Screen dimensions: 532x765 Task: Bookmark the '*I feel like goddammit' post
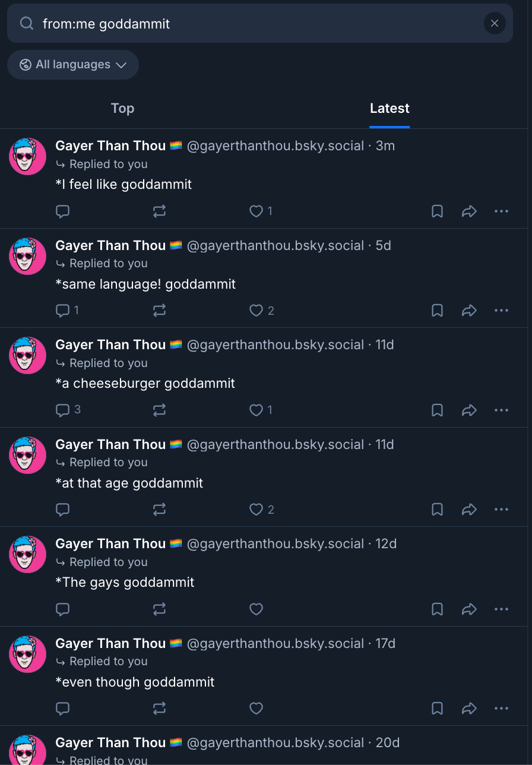(437, 211)
